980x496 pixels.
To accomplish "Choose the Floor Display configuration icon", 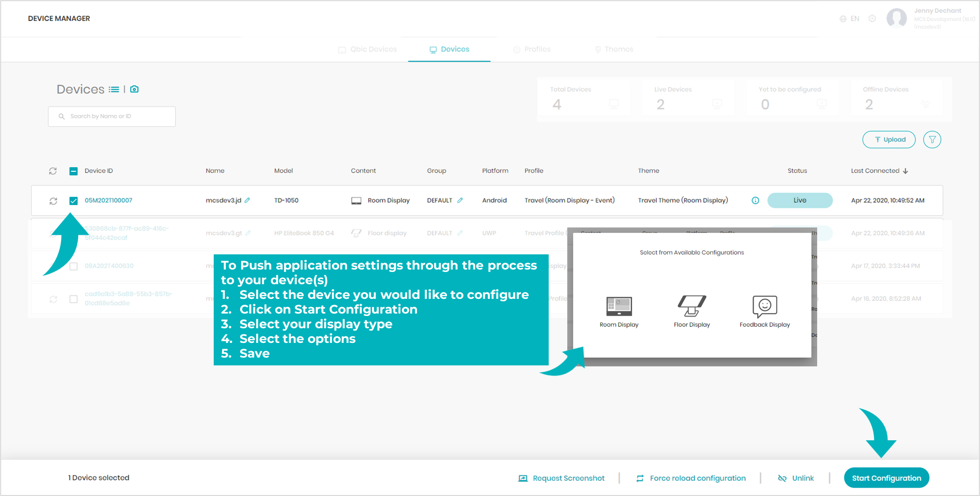I will [x=691, y=306].
